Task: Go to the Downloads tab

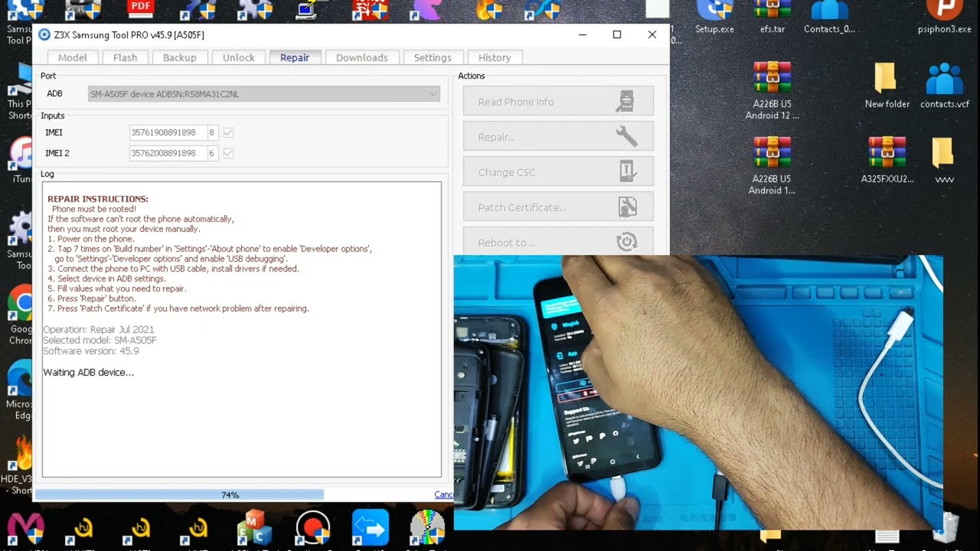Action: [362, 57]
